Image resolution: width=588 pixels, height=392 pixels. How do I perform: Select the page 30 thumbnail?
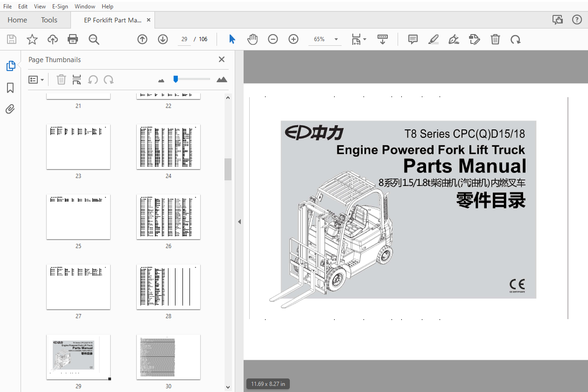[x=168, y=357]
